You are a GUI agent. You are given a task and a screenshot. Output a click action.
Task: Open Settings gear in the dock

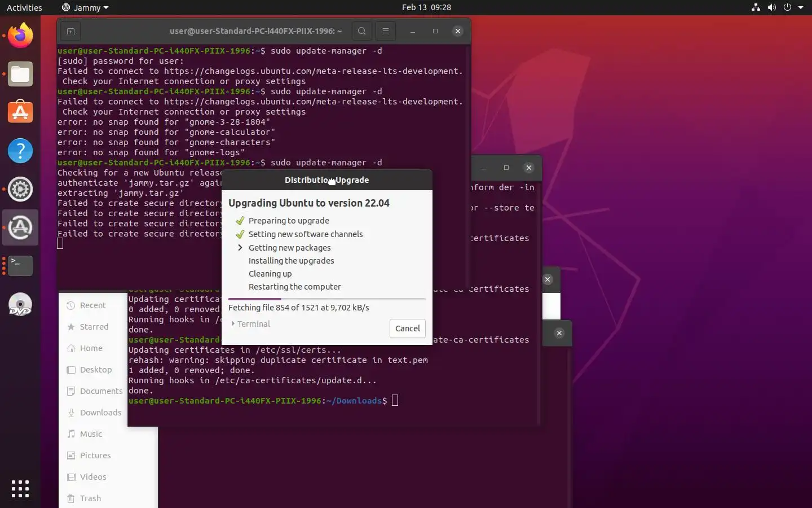20,189
